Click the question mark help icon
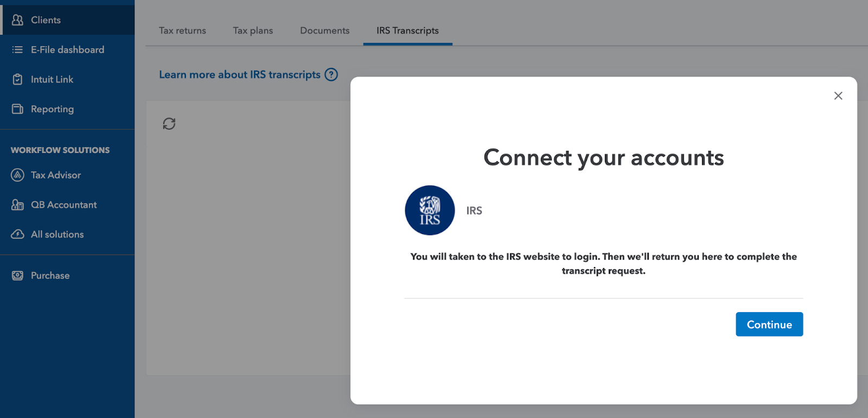Screen dimensions: 868x418 (331, 75)
